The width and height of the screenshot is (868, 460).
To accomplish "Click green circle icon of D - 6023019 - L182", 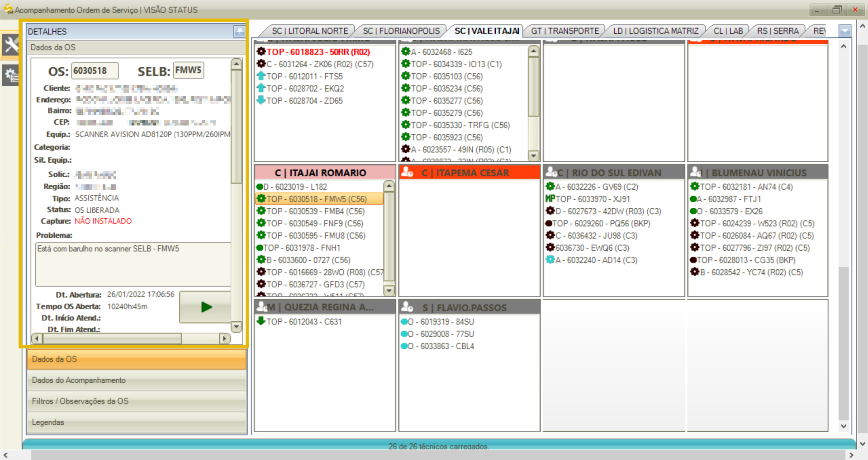I will 260,187.
